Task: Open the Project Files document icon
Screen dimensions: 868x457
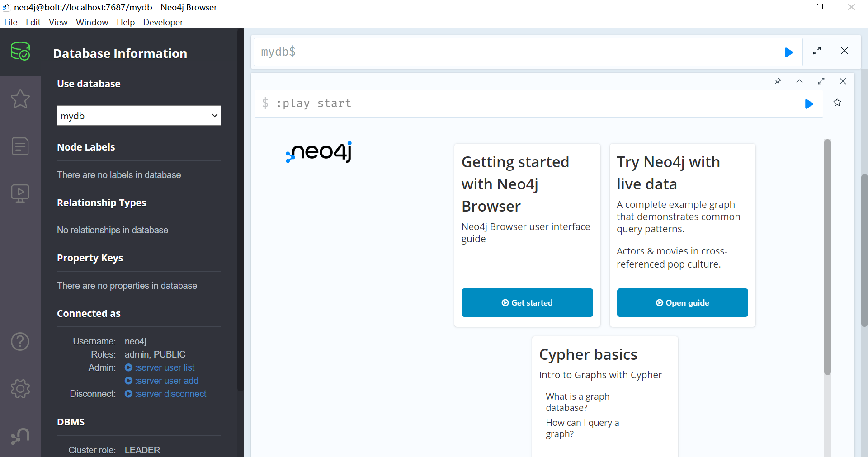Action: click(20, 146)
